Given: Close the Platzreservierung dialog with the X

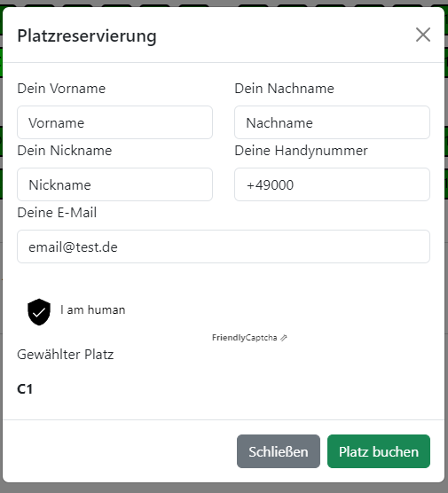Looking at the screenshot, I should (423, 35).
